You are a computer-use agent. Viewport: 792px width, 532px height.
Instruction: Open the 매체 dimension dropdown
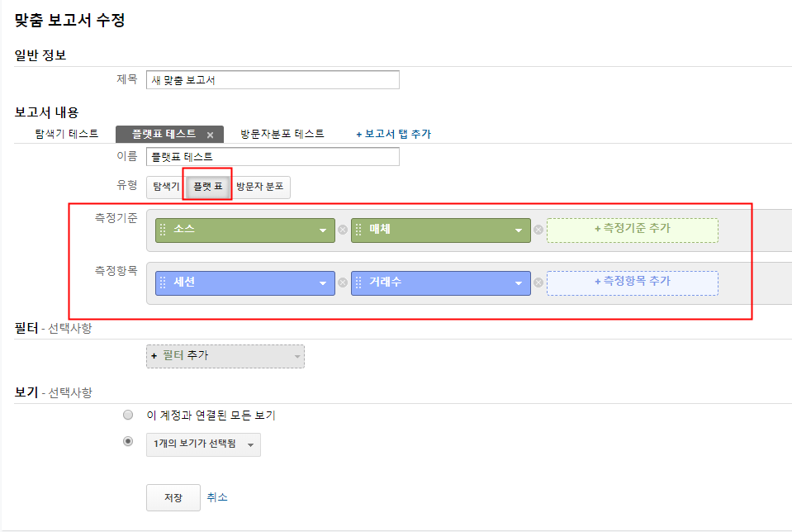pos(519,230)
